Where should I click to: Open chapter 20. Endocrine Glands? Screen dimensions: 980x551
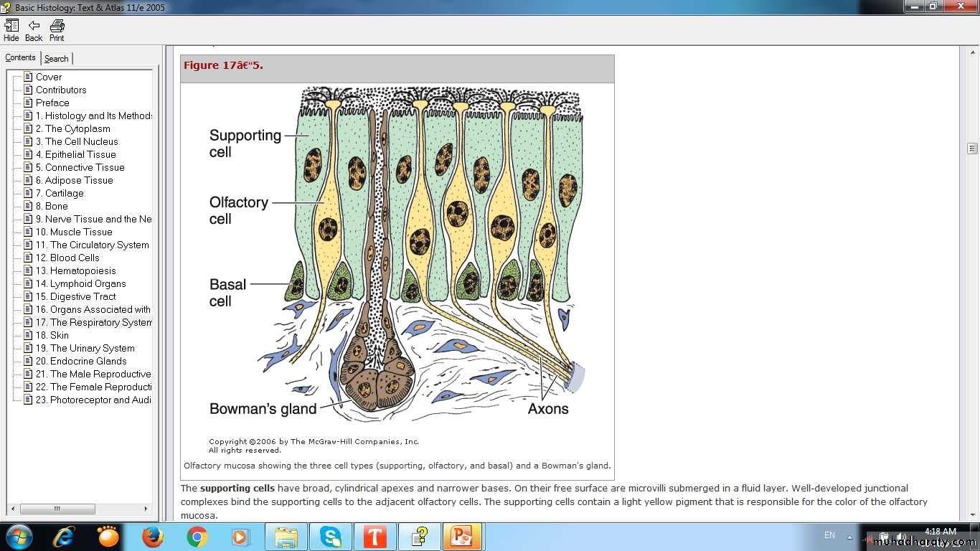click(81, 361)
